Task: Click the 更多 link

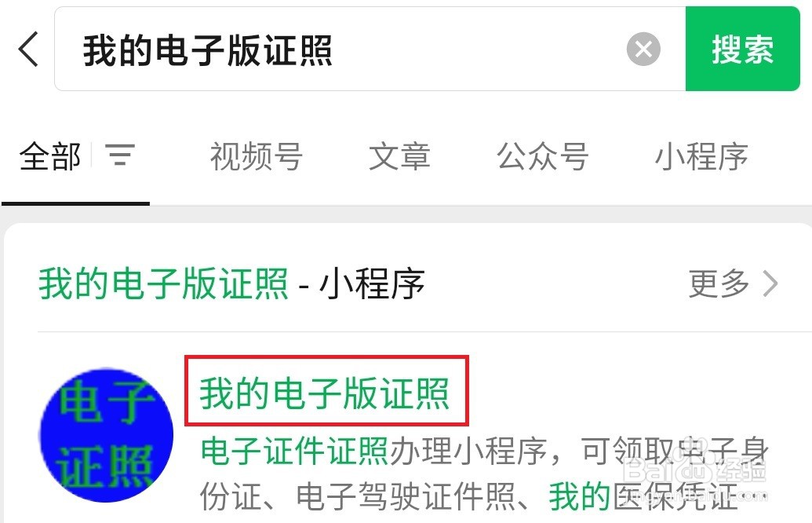Action: pyautogui.click(x=719, y=283)
